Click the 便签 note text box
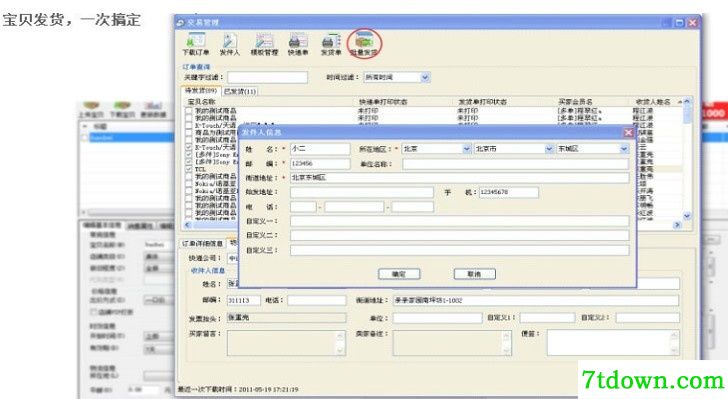The image size is (728, 399). [613, 343]
